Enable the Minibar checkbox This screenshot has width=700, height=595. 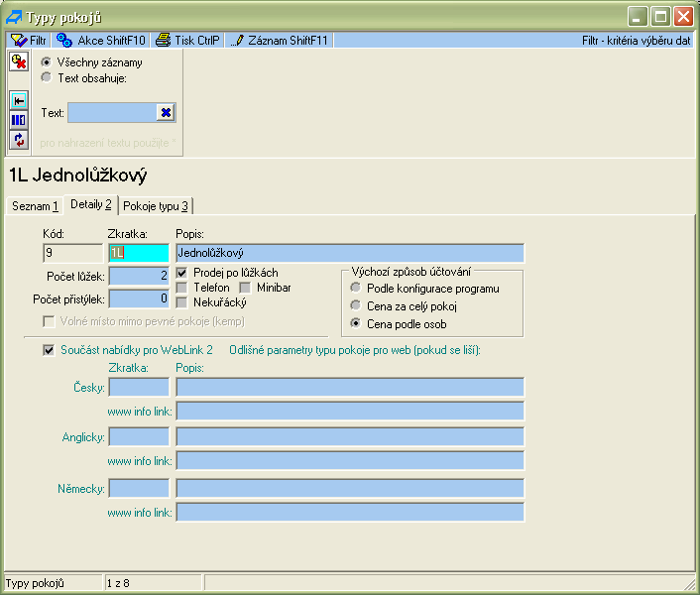point(245,288)
